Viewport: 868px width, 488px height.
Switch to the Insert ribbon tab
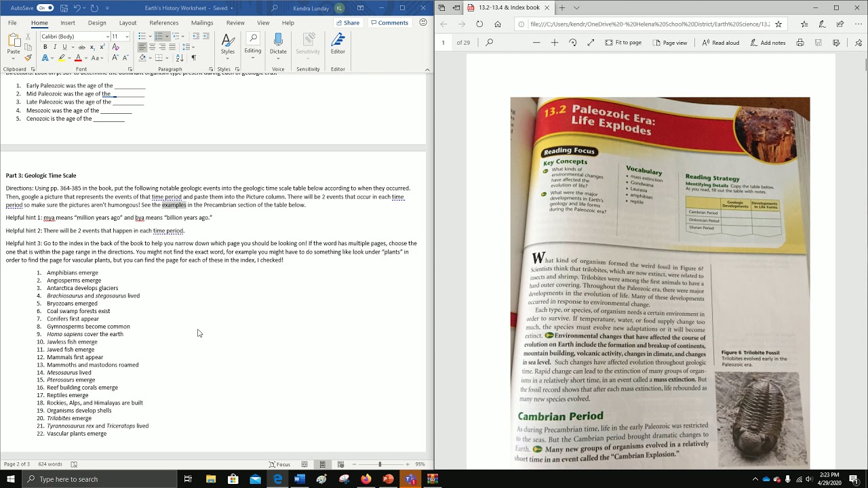68,22
